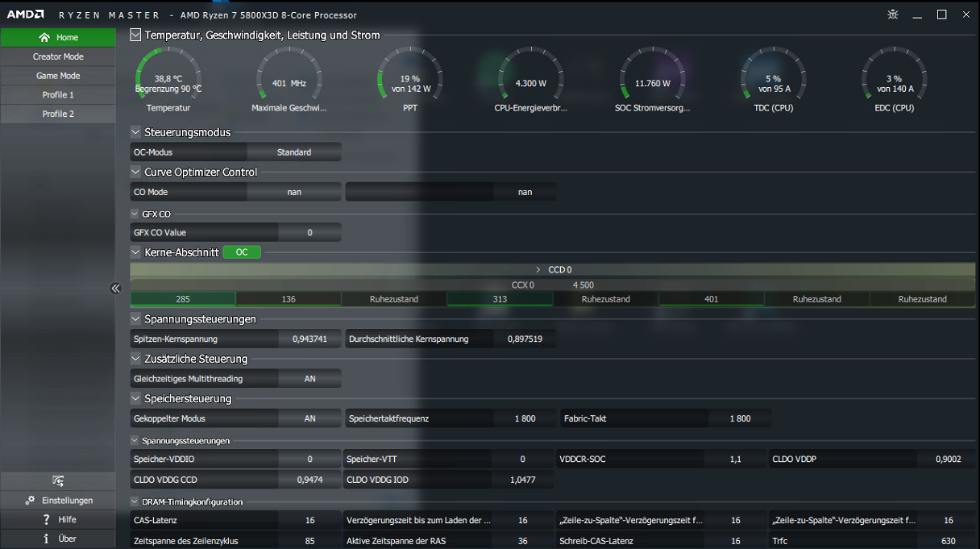Click the Speicher-VTT value field
The height and width of the screenshot is (549, 980).
pyautogui.click(x=522, y=460)
